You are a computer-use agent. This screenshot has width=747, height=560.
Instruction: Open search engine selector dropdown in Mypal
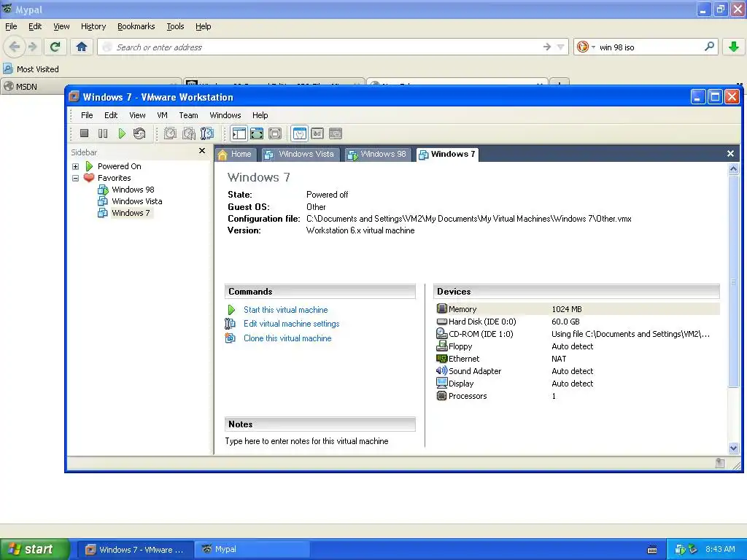coord(586,47)
